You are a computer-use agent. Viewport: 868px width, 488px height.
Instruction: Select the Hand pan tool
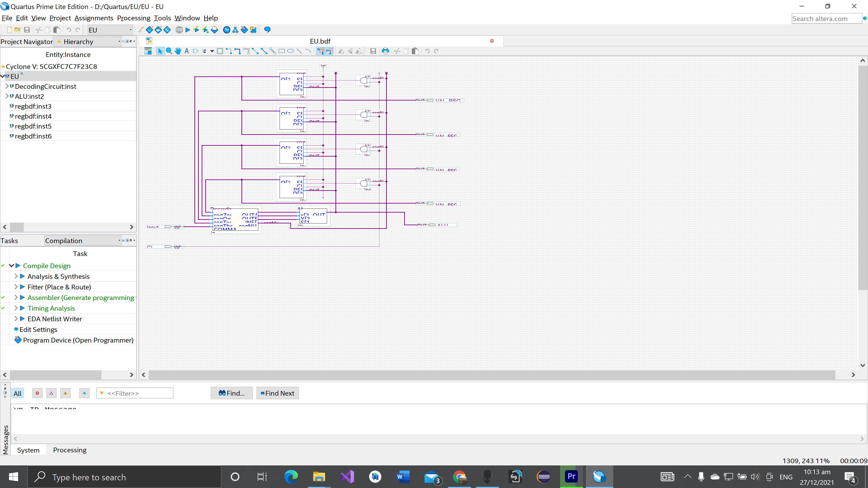[178, 51]
